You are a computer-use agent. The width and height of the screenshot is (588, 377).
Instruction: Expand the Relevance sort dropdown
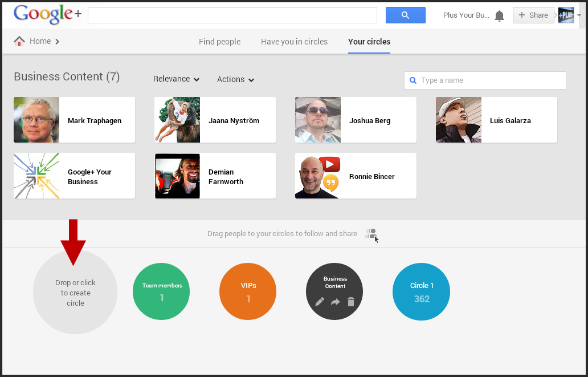pos(176,79)
